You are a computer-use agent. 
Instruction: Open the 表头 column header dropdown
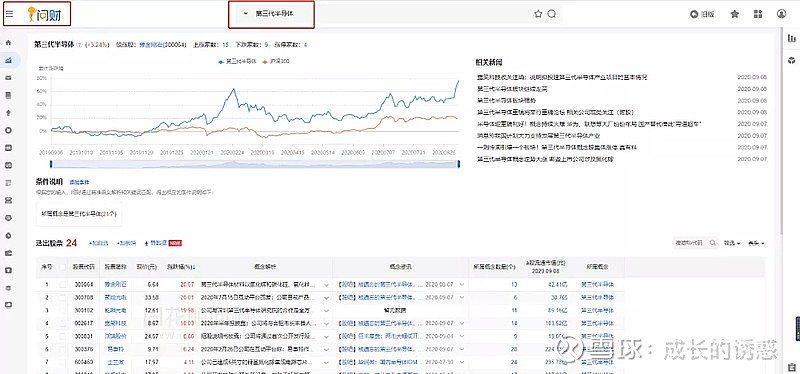point(756,243)
